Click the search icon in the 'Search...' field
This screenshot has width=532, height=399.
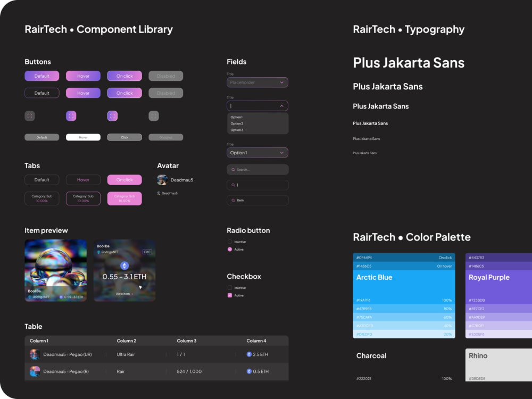[233, 170]
